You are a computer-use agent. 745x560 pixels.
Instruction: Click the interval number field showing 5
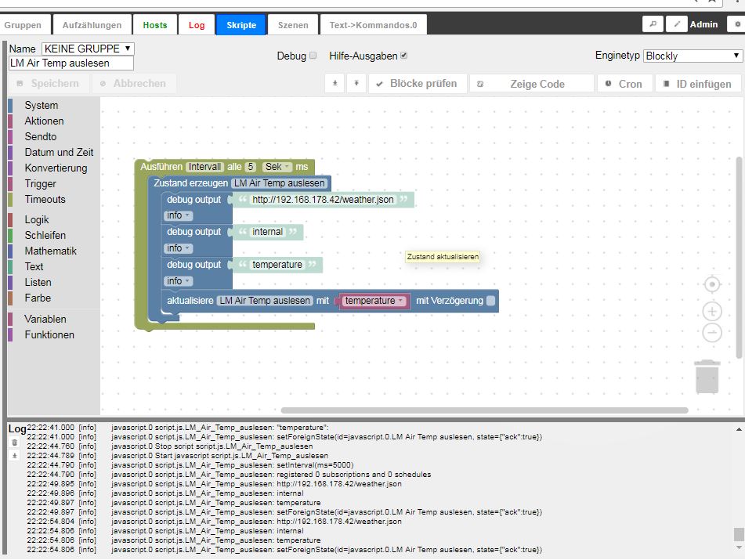(x=251, y=167)
